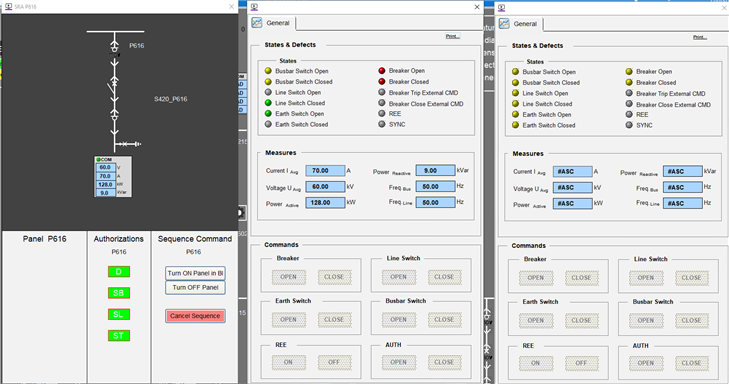Click REE ON button in right window
The width and height of the screenshot is (729, 384).
(536, 363)
